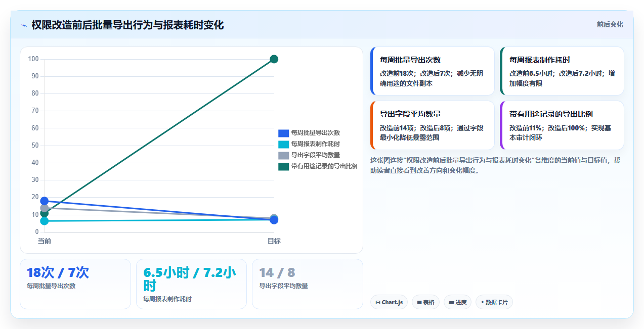Click the 当前 x-axis label
Screen dimensions: 644x329
click(x=45, y=241)
